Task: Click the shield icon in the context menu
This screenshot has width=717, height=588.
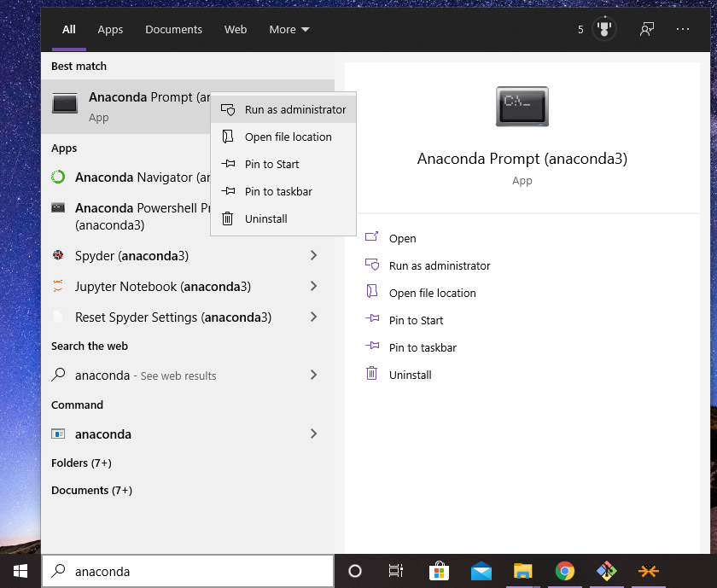Action: click(x=228, y=110)
